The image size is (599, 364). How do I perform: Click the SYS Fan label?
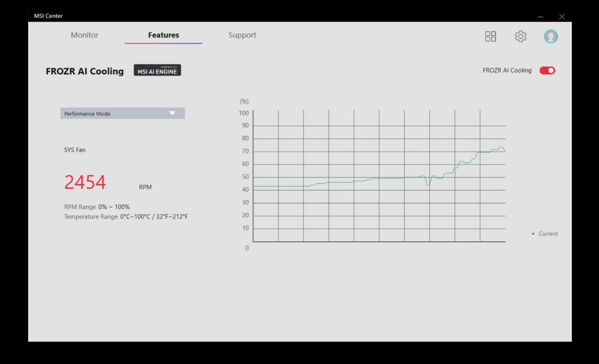pos(75,150)
